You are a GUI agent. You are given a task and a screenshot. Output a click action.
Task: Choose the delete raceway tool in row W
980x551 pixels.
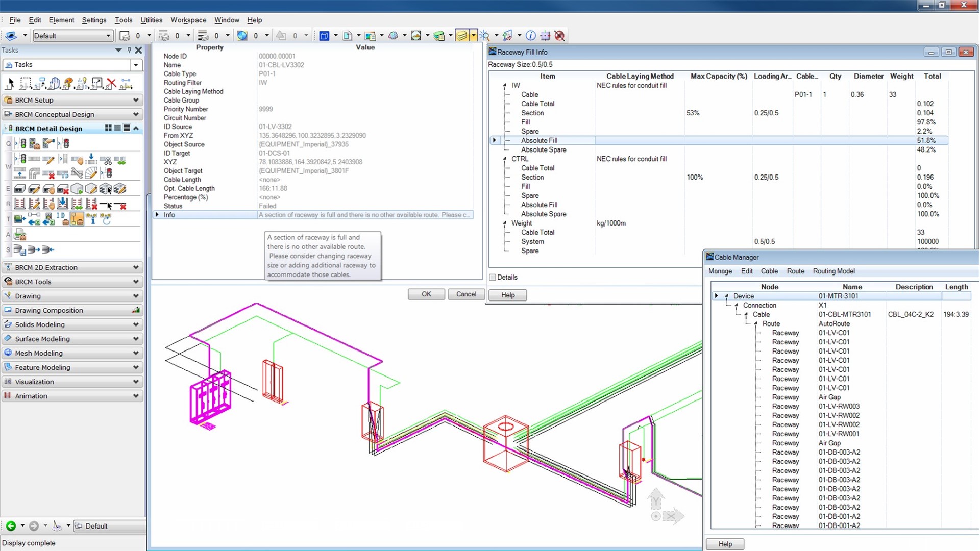click(48, 174)
